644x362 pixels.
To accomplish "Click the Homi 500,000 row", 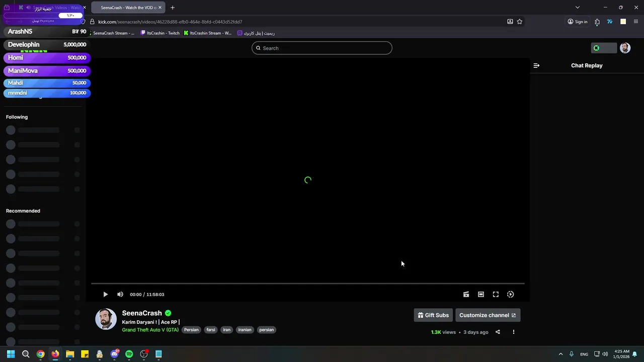I will pyautogui.click(x=47, y=58).
